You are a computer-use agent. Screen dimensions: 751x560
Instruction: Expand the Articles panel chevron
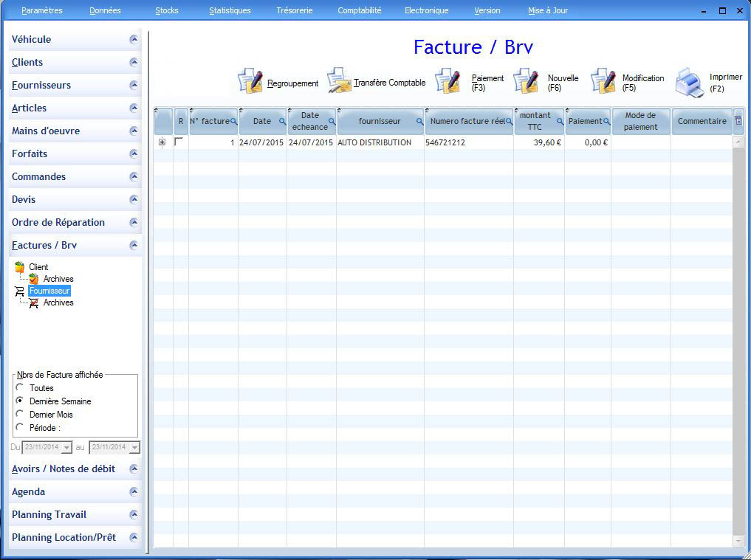pyautogui.click(x=134, y=108)
